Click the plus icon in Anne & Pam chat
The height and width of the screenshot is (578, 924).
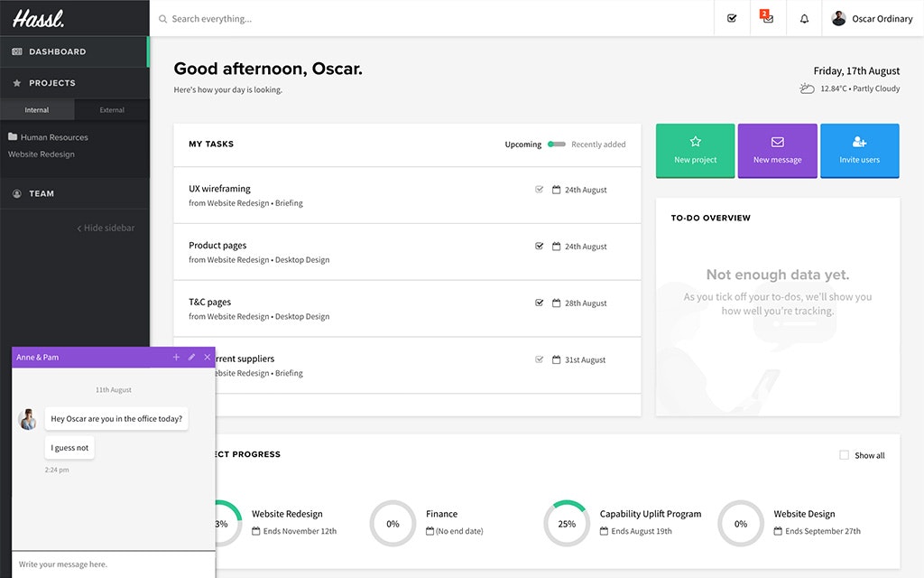(176, 357)
